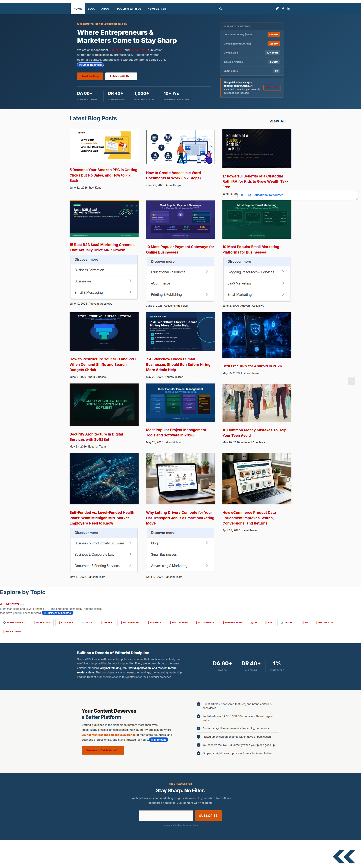361x868 pixels.
Task: Expand the Blogging Resources & Services chevron
Action: tap(283, 272)
